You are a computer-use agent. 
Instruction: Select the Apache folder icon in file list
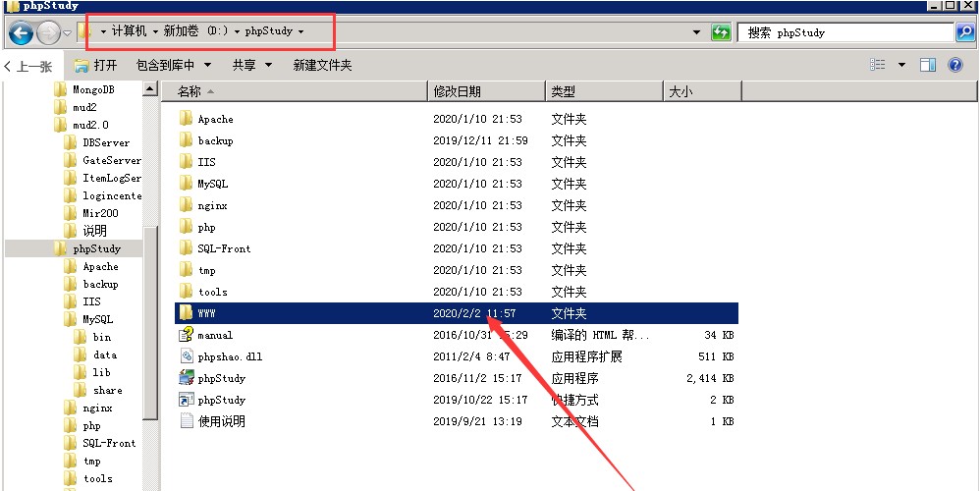point(186,119)
